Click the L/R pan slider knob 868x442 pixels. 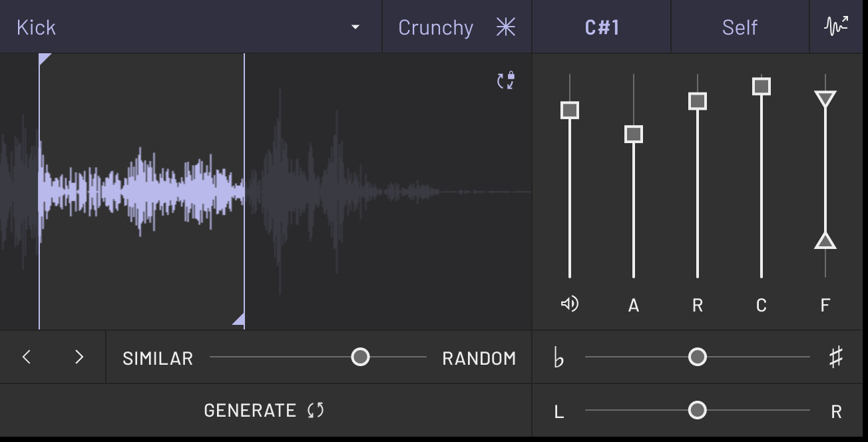click(697, 410)
